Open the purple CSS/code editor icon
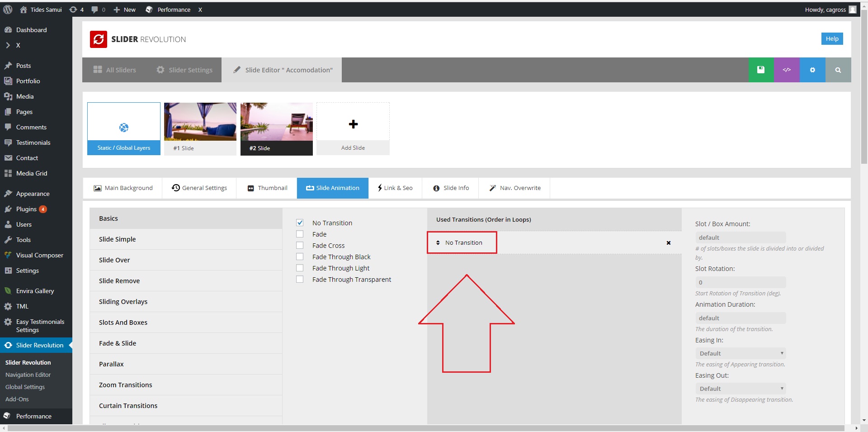The width and height of the screenshot is (868, 432). click(x=787, y=70)
